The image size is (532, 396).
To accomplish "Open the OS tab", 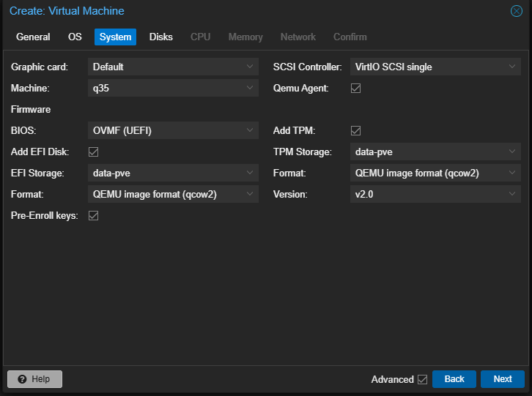I will 75,37.
